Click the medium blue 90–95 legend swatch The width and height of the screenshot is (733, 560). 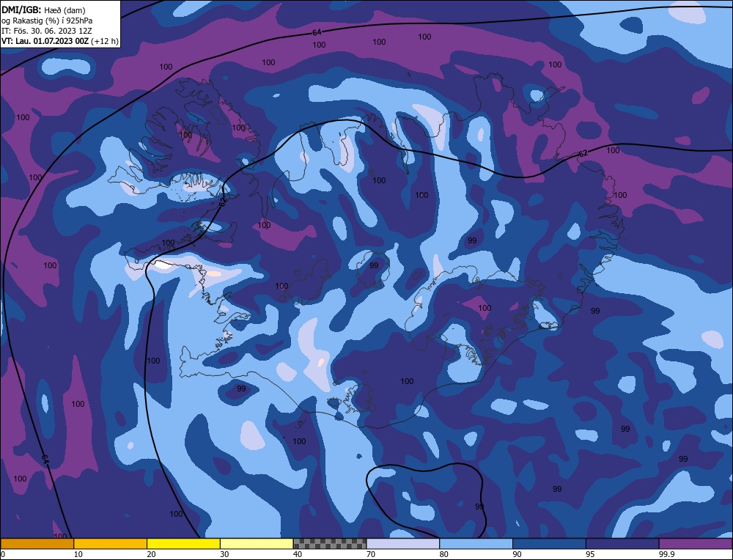(x=549, y=544)
